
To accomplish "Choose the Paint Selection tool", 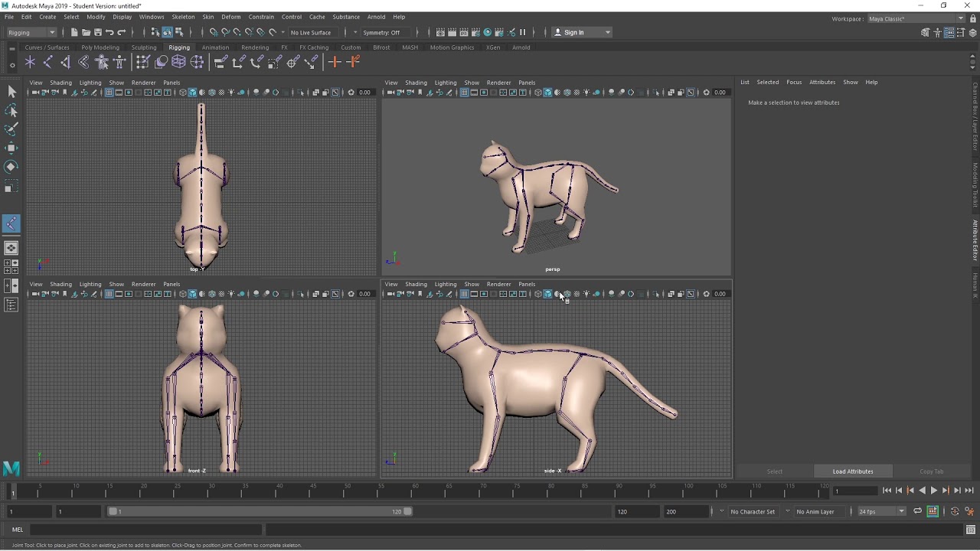I will (x=11, y=129).
